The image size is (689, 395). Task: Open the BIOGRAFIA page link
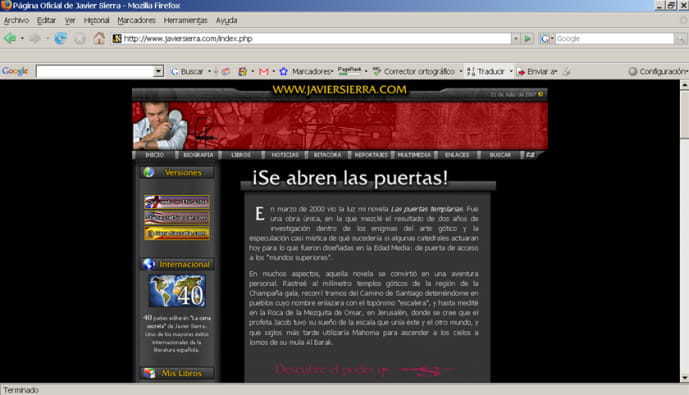198,155
